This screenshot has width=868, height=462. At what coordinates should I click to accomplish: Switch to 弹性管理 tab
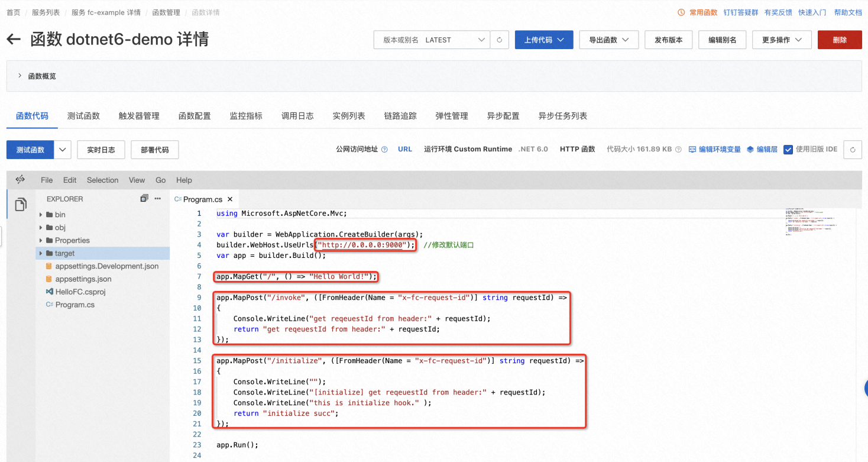pos(452,116)
